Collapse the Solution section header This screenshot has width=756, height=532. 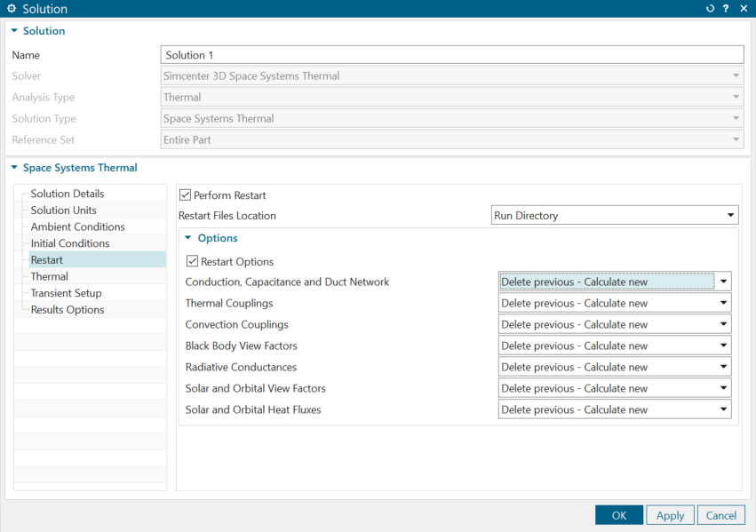(15, 31)
